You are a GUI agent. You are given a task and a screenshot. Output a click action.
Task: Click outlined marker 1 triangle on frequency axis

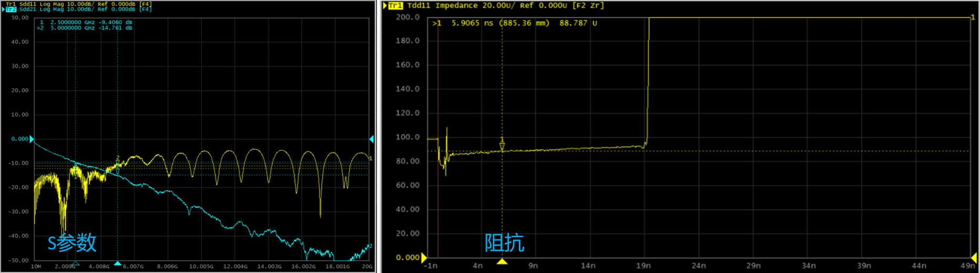pyautogui.click(x=76, y=263)
